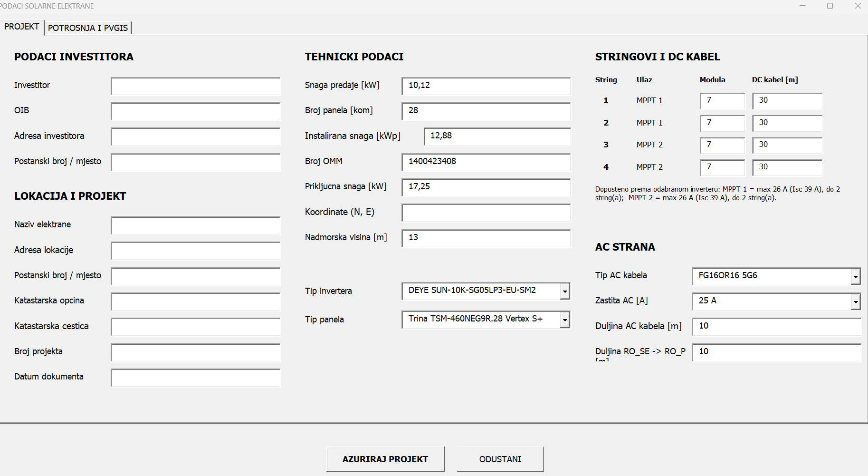Minimize the window via title bar icon
The height and width of the screenshot is (476, 868).
(x=802, y=6)
